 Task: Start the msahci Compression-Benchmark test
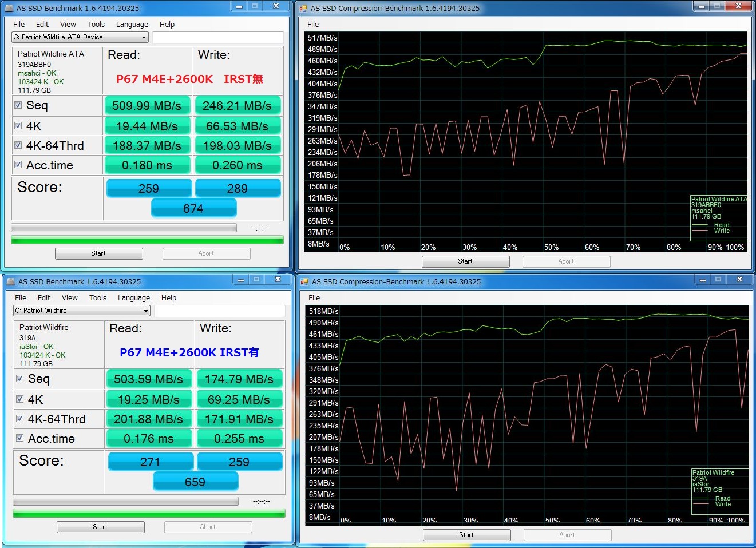click(x=466, y=261)
